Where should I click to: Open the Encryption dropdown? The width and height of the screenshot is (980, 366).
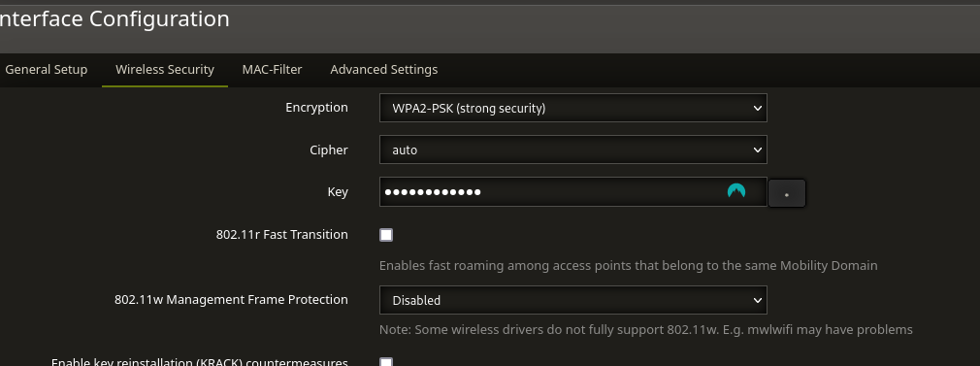[x=573, y=108]
